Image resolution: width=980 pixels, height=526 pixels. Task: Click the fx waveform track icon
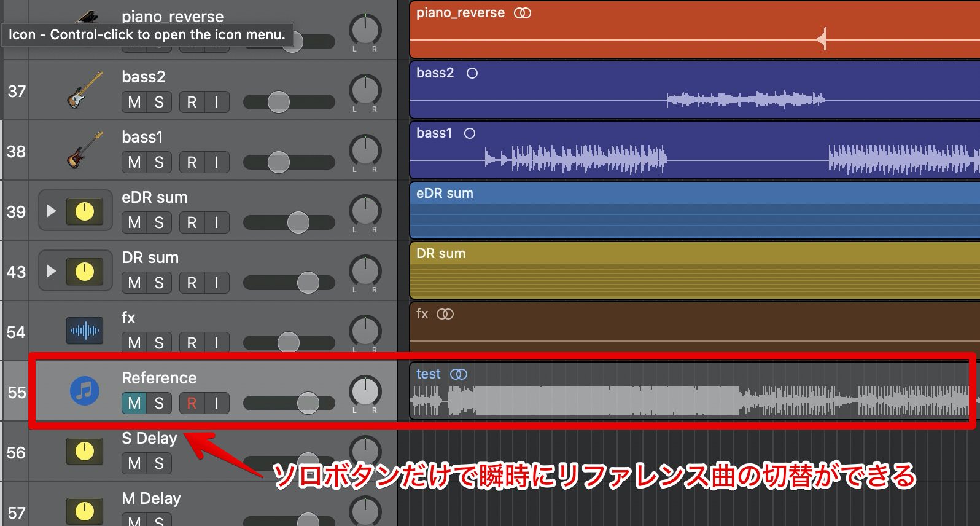pos(84,331)
